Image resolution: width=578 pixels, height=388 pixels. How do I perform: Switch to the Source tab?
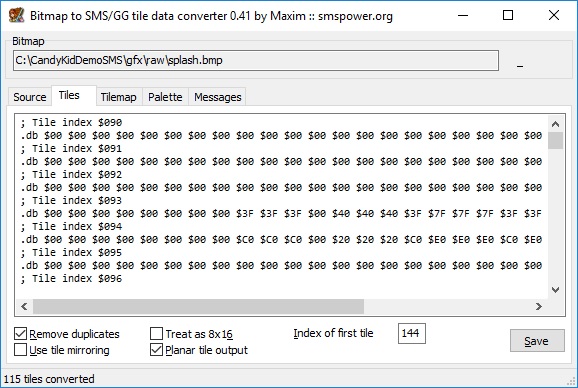30,97
